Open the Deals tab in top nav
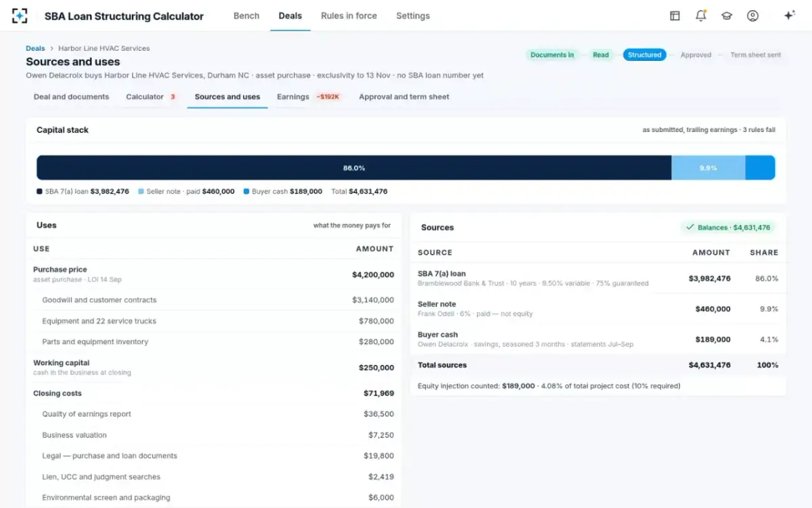 290,16
